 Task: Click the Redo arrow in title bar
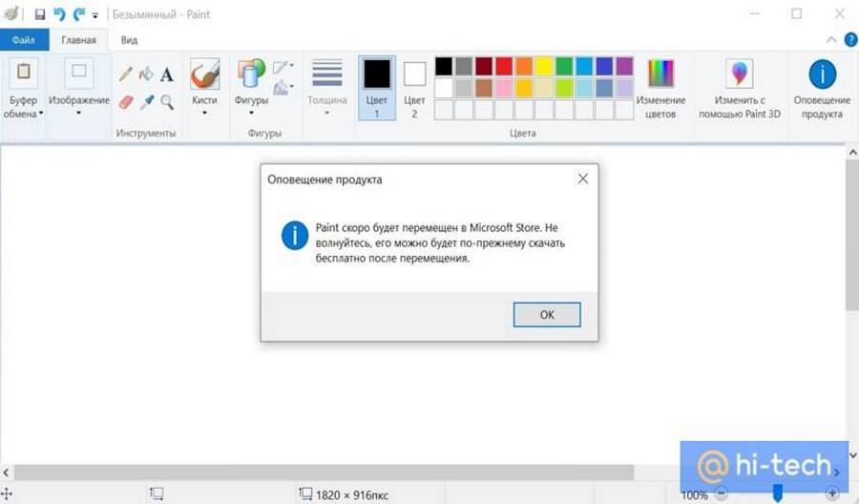coord(79,14)
